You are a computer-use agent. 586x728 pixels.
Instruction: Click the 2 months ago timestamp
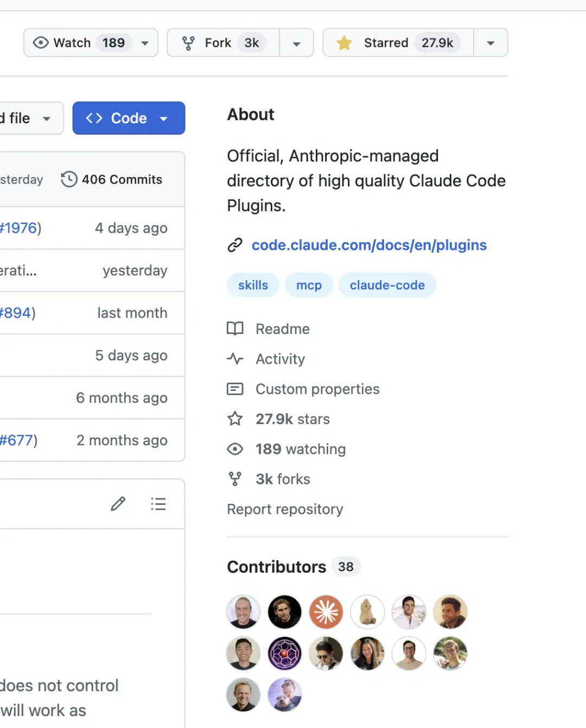[122, 440]
